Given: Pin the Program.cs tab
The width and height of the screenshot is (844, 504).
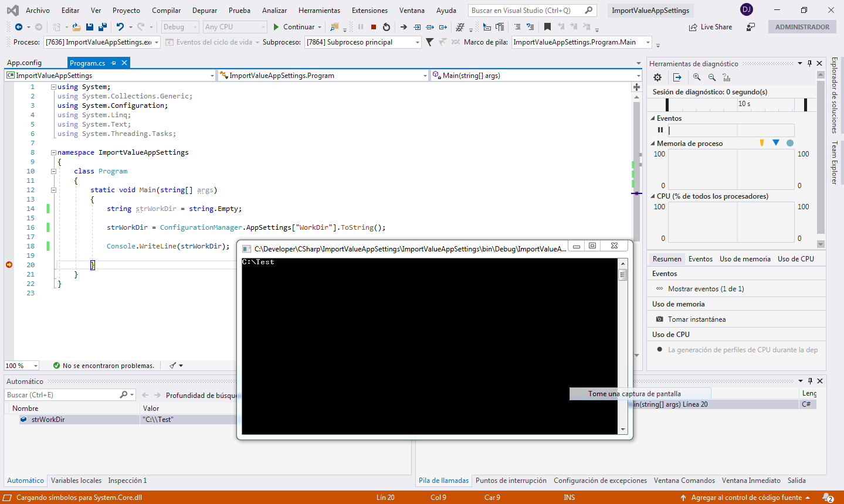Looking at the screenshot, I should pyautogui.click(x=114, y=63).
